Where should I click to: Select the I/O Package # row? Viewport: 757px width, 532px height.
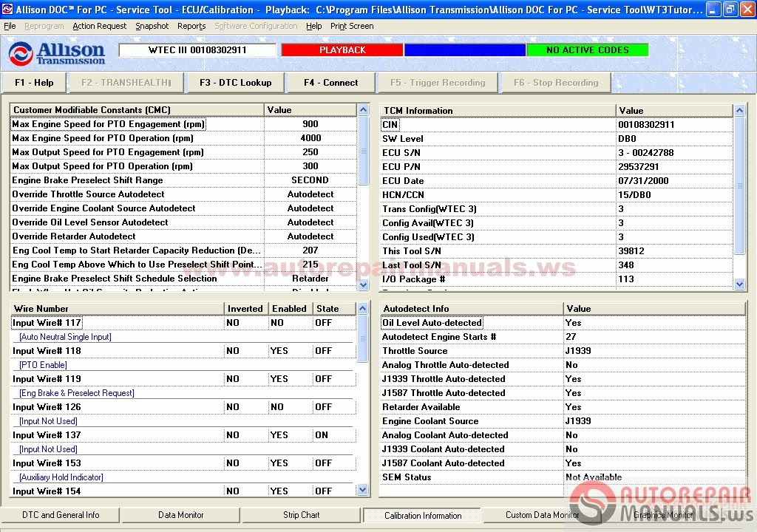pos(557,279)
